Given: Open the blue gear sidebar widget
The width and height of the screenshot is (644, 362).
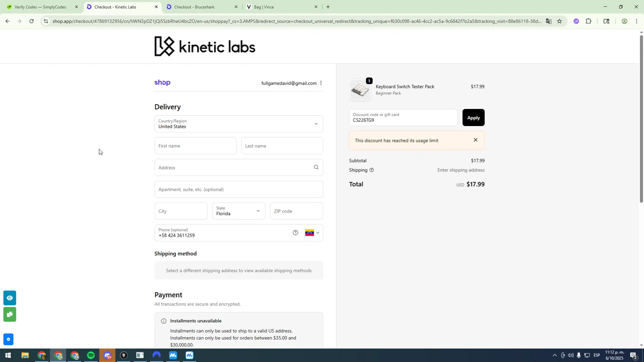Looking at the screenshot, I should (8, 339).
